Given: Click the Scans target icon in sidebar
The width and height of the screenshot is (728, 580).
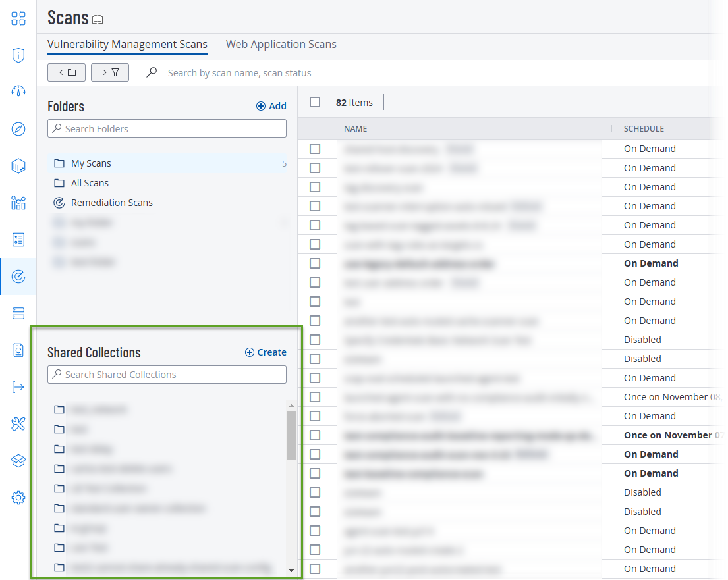Looking at the screenshot, I should [18, 277].
